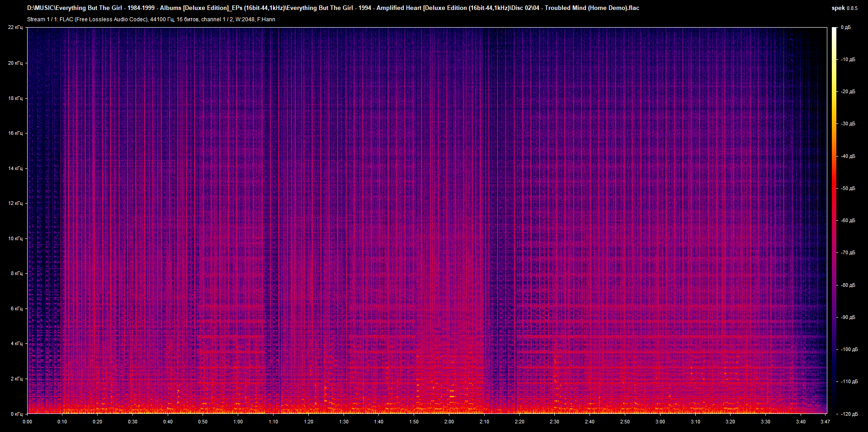Viewport: 868px width, 432px height.
Task: Click the file path title text
Action: [x=333, y=8]
